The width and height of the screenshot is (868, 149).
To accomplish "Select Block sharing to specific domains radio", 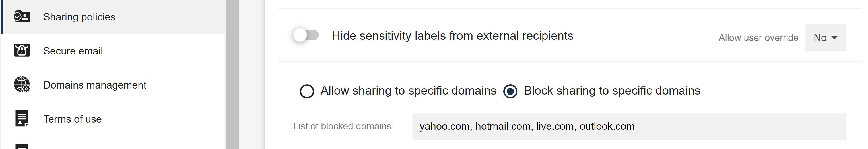I will [x=510, y=91].
